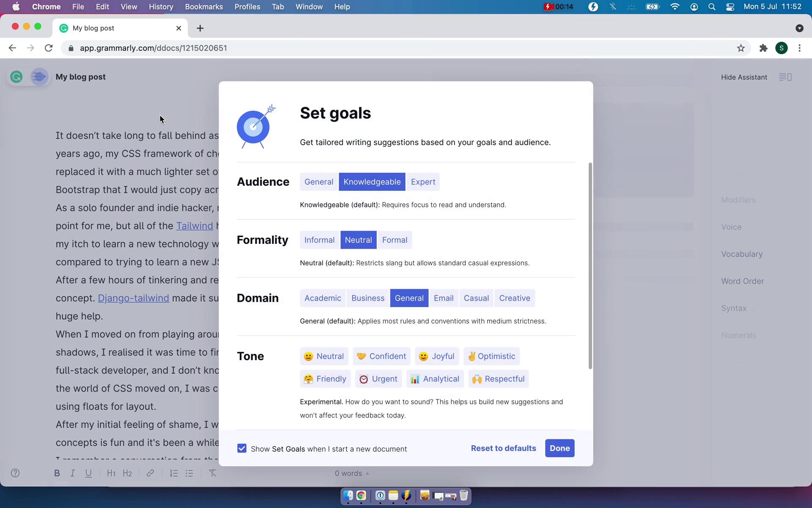812x508 pixels.
Task: Choose the Urgent tone
Action: (379, 379)
